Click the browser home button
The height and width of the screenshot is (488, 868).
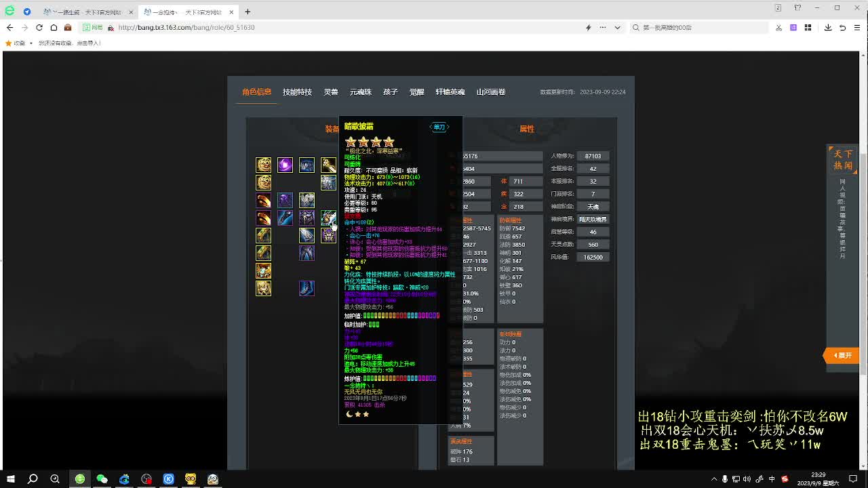(54, 28)
